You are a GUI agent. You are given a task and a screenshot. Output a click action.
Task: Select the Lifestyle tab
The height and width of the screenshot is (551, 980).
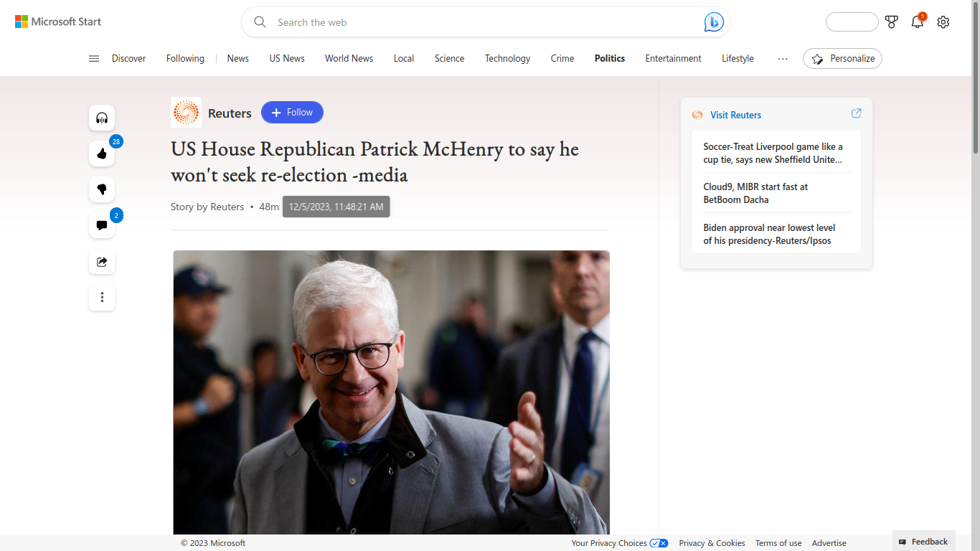point(738,59)
